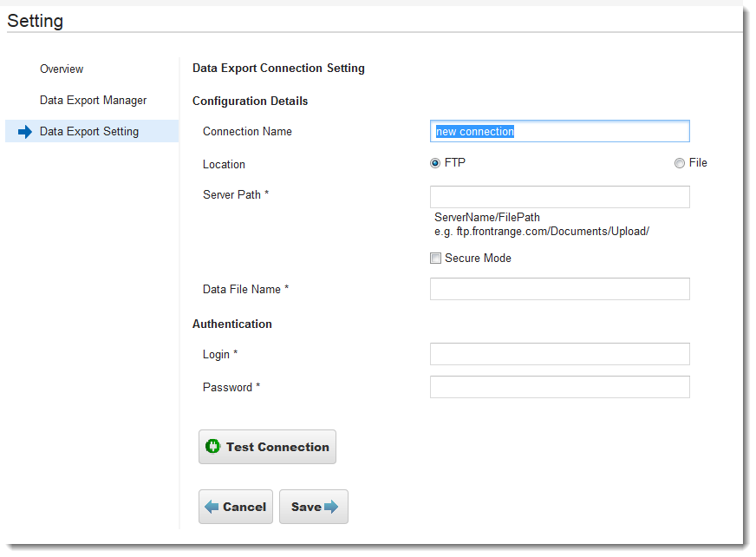Save the connection settings
This screenshot has width=756, height=557.
coord(314,507)
